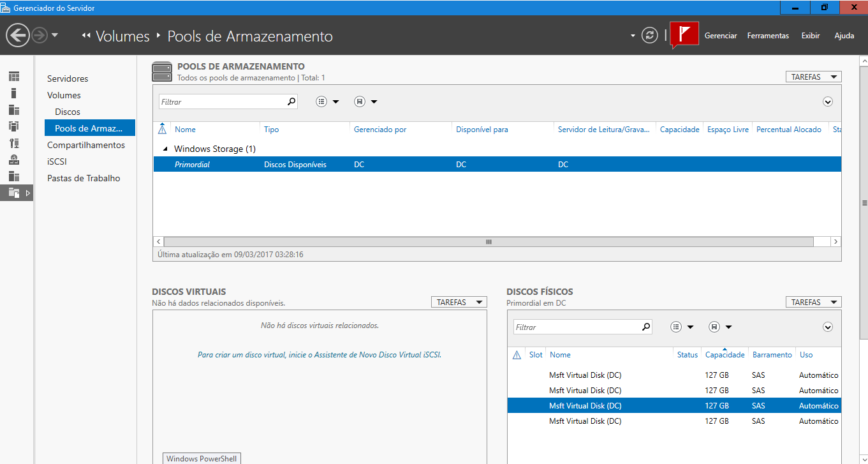
Task: Click the refresh icon in header
Action: [x=649, y=36]
